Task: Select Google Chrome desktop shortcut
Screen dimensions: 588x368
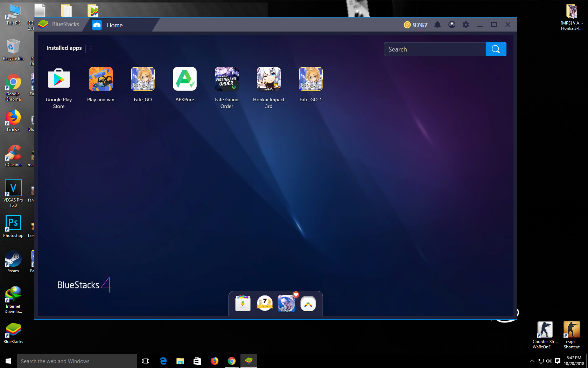Action: (13, 88)
